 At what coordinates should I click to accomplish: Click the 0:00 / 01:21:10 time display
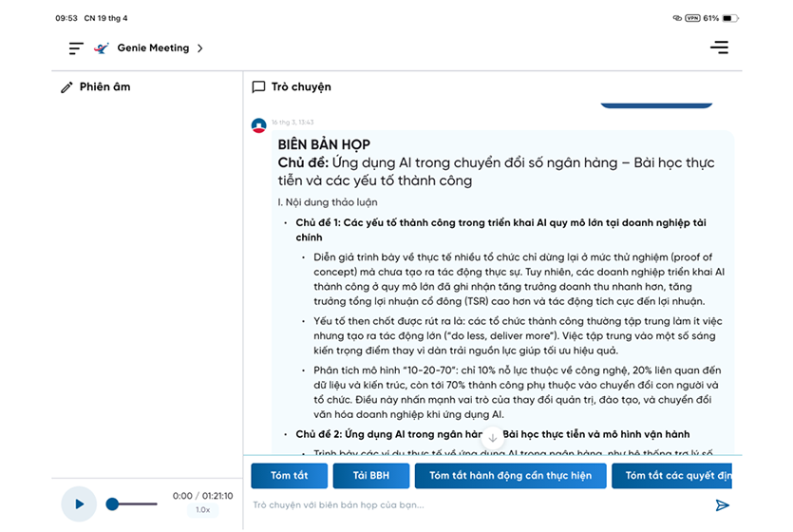point(203,496)
